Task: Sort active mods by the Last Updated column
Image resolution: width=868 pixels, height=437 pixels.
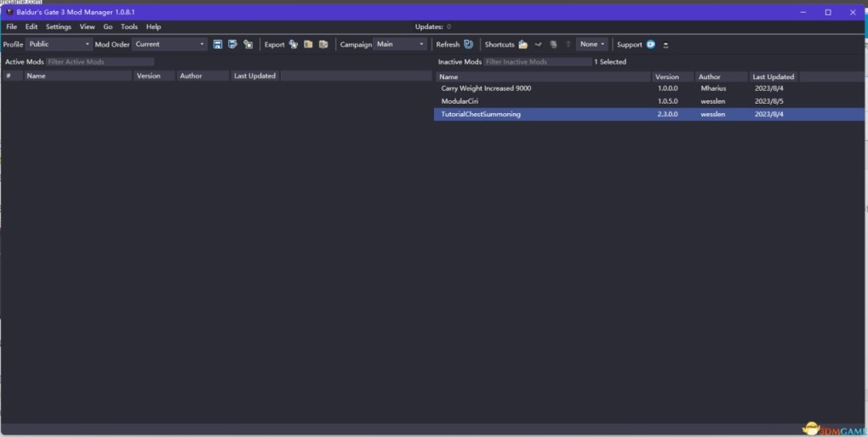Action: (255, 76)
